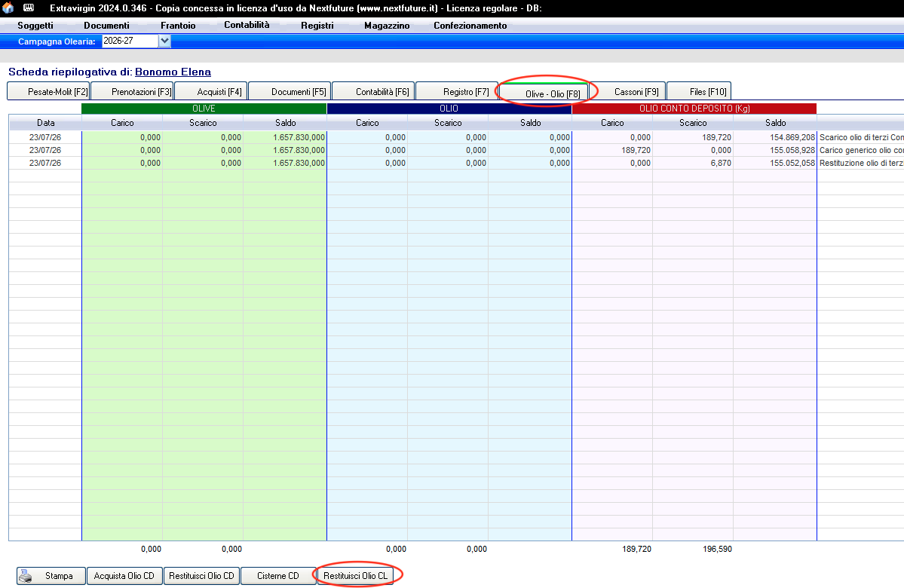This screenshot has height=588, width=904.
Task: Switch to Registro [F7] tab
Action: [x=457, y=91]
